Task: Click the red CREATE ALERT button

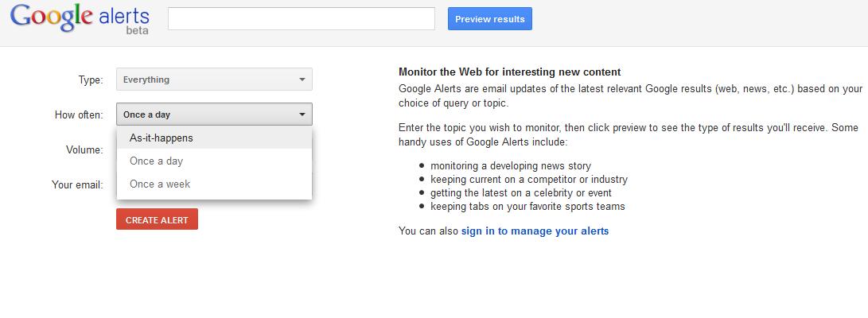Action: pos(157,219)
